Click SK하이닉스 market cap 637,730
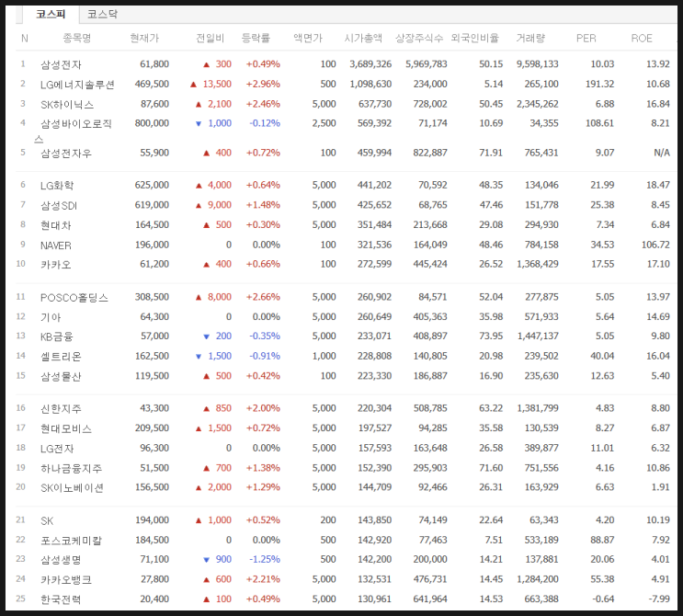683x616 pixels. pyautogui.click(x=375, y=104)
